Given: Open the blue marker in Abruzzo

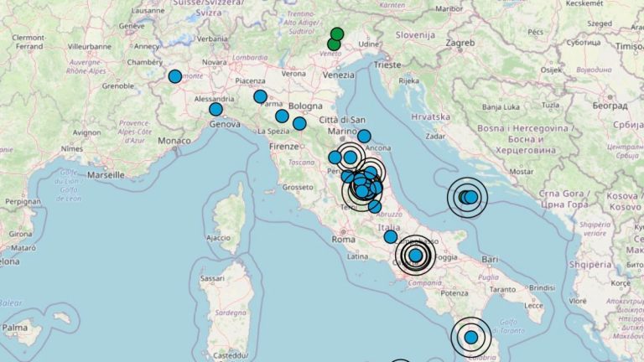Looking at the screenshot, I should click(374, 207).
